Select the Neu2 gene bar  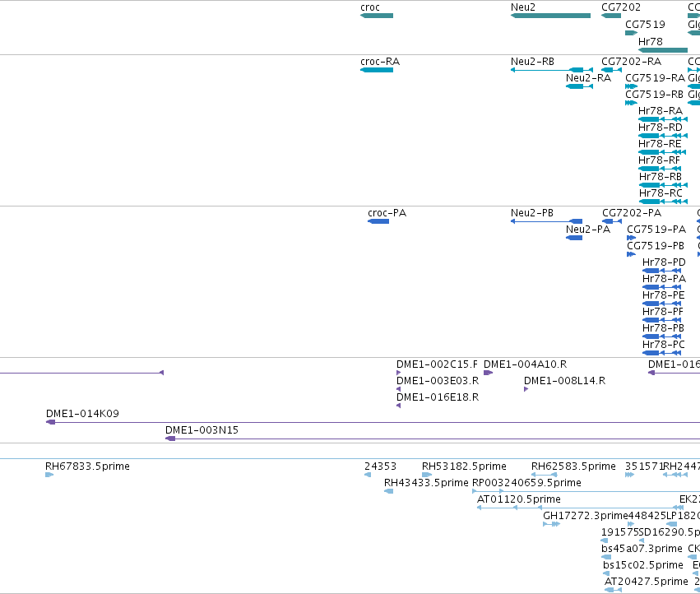[x=550, y=16]
